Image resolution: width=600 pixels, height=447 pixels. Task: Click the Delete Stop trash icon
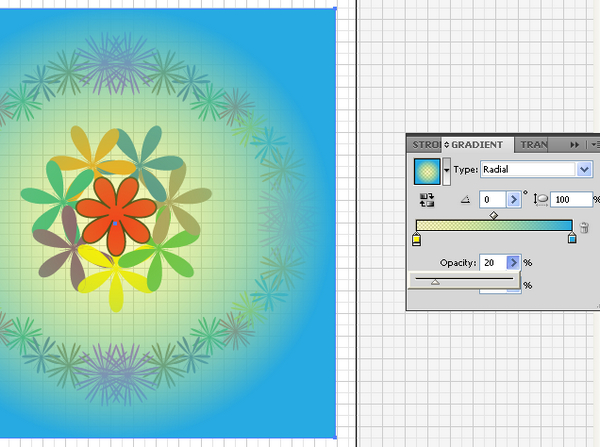pos(584,228)
